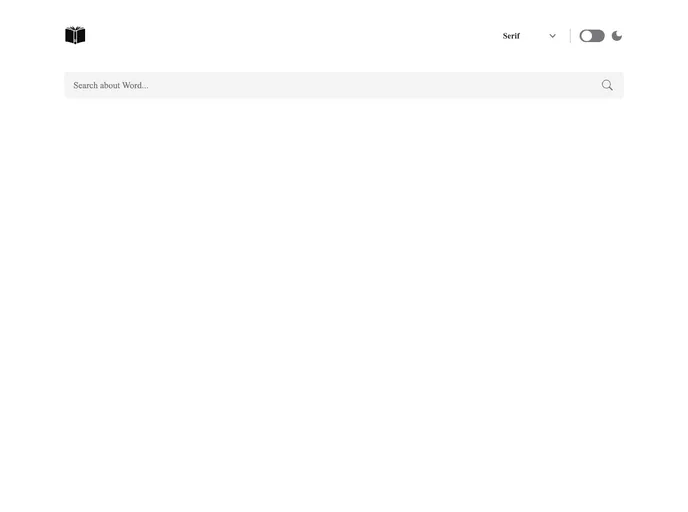Click the crescent moon icon
Image resolution: width=688 pixels, height=512 pixels.
(x=617, y=36)
